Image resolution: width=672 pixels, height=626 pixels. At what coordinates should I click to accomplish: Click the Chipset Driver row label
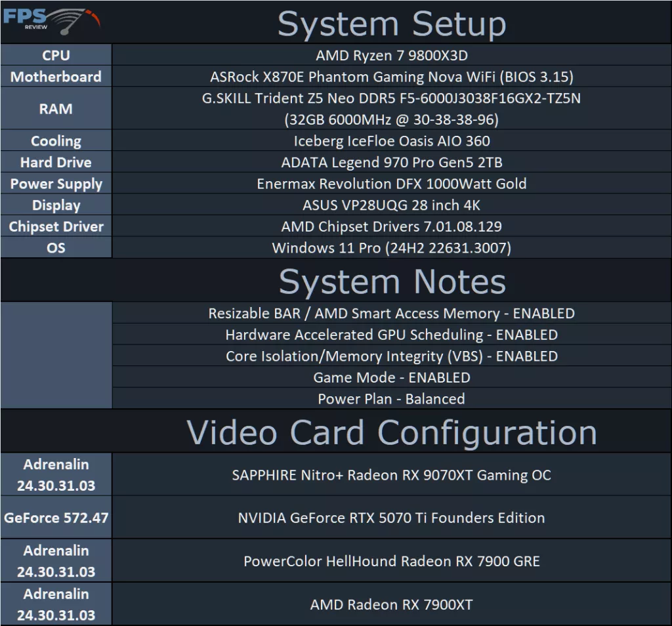(56, 226)
